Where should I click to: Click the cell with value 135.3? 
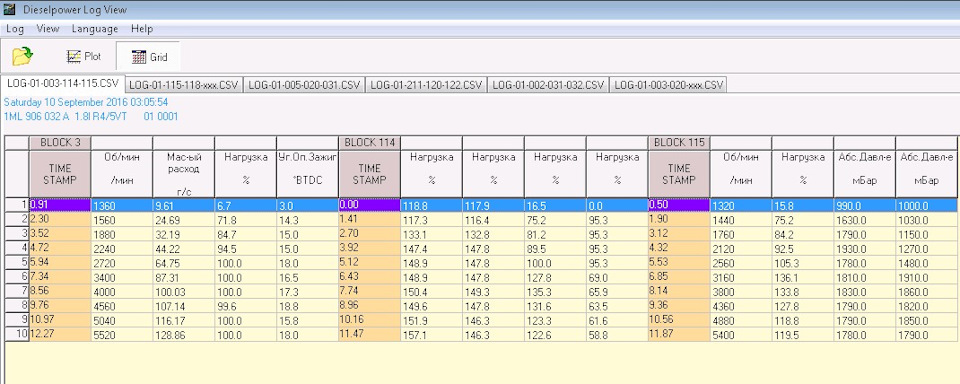pyautogui.click(x=555, y=292)
